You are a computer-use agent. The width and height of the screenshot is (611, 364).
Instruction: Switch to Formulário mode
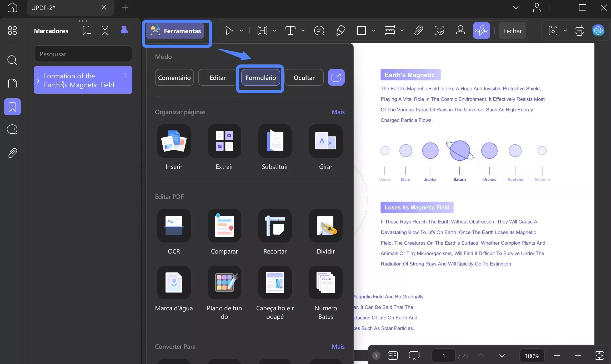(261, 78)
